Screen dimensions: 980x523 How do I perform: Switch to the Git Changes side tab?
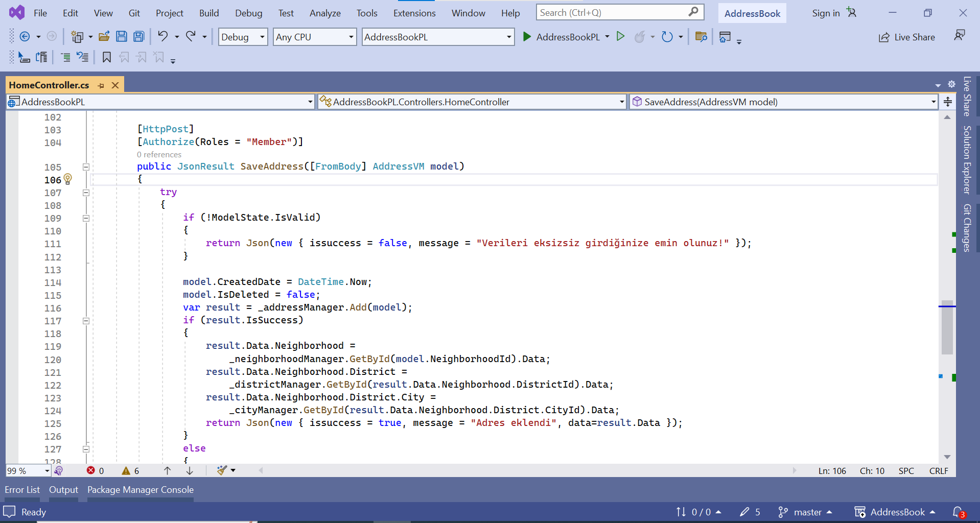[x=966, y=228]
